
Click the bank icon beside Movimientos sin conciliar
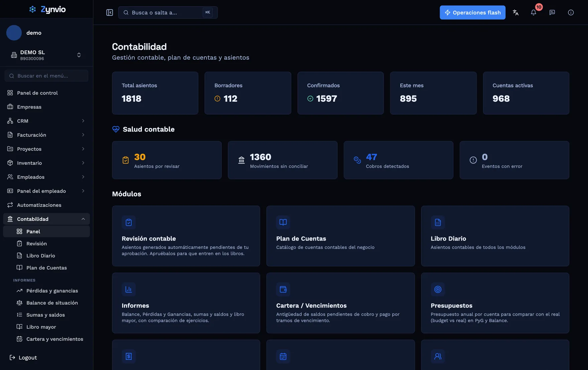(242, 160)
